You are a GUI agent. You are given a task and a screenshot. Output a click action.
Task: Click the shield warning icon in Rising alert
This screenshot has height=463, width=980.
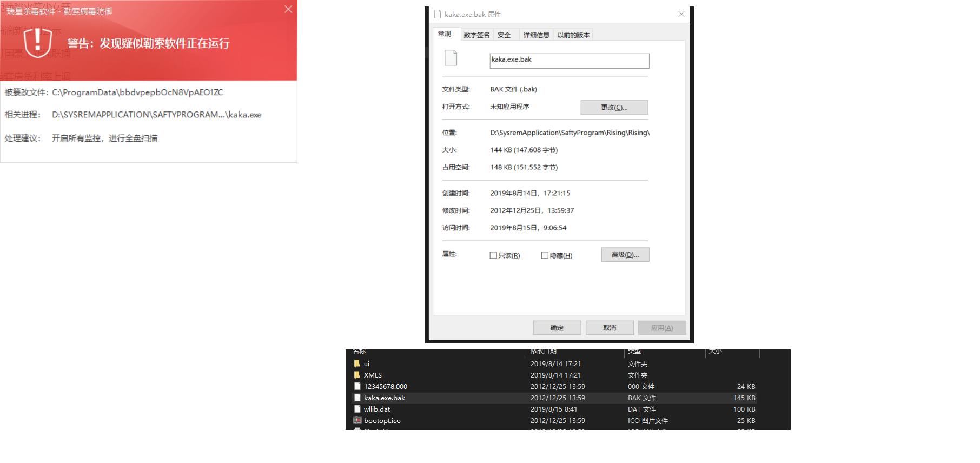coord(38,43)
